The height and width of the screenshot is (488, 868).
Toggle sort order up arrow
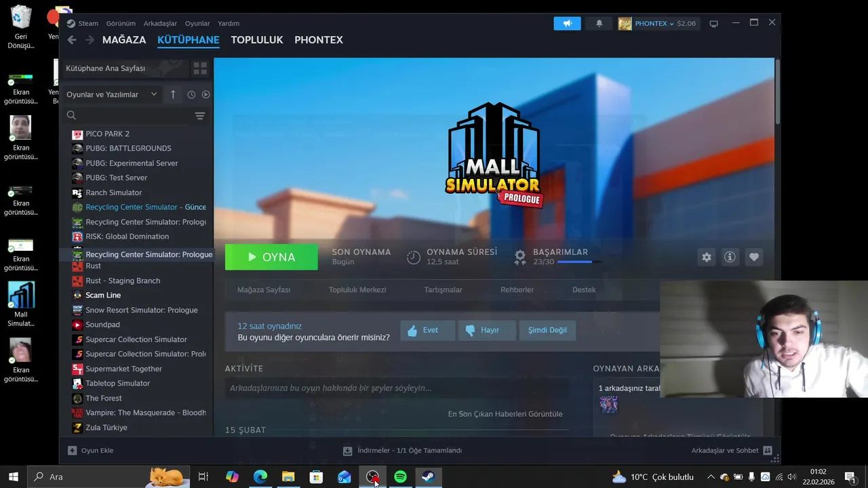pos(173,94)
